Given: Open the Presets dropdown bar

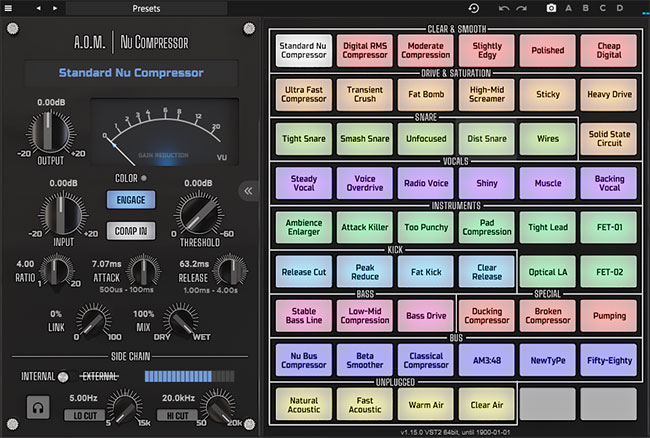Looking at the screenshot, I should (x=146, y=8).
